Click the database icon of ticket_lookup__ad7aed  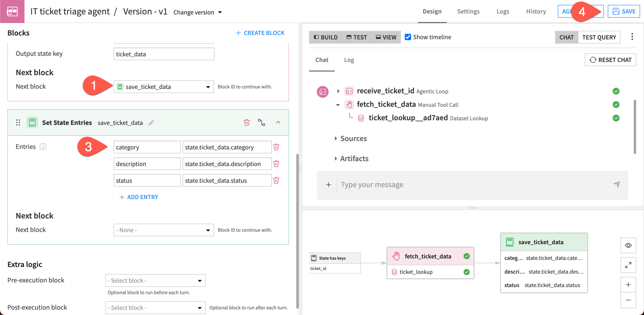pos(361,118)
